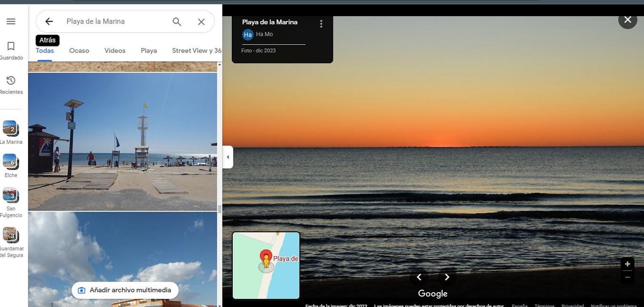Clear search with the X icon

point(201,22)
